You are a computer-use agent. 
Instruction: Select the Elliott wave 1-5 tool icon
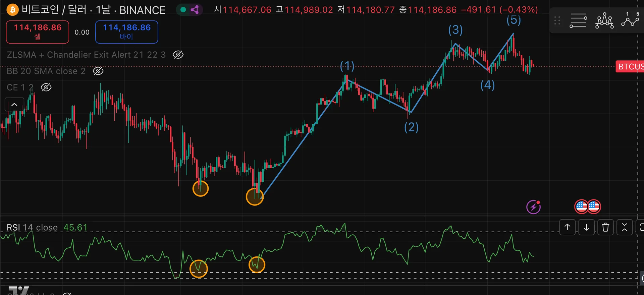[x=630, y=19]
